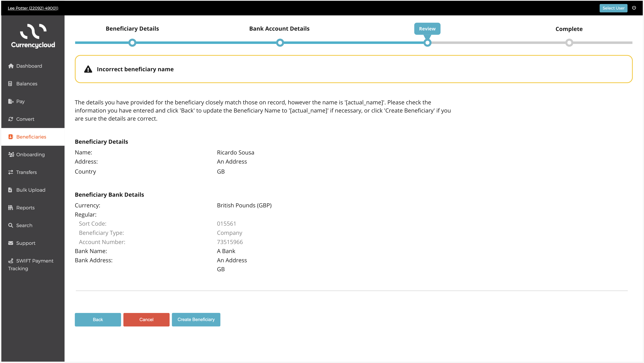Open the Onboarding section
Viewport: 644px width, 363px height.
(x=33, y=155)
